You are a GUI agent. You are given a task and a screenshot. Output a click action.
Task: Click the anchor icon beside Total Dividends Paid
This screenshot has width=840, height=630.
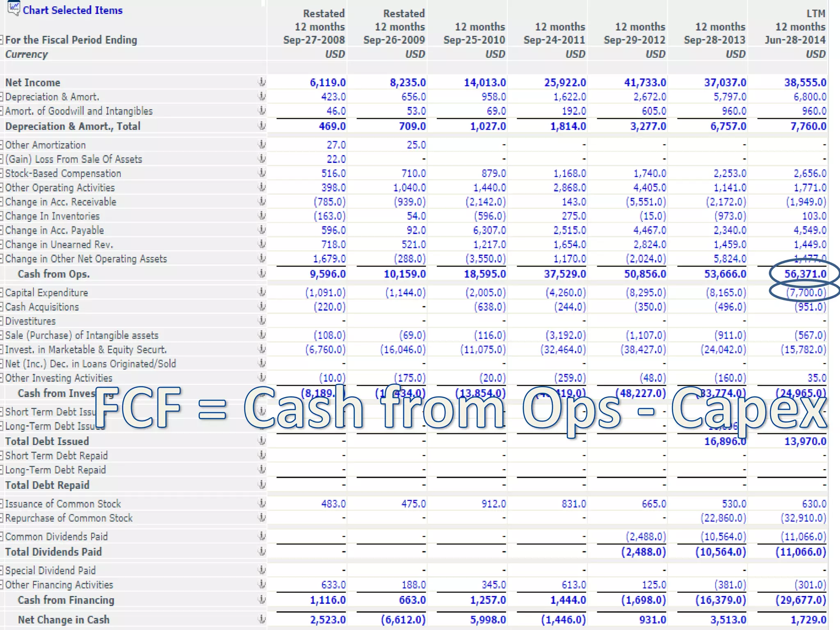pyautogui.click(x=261, y=552)
